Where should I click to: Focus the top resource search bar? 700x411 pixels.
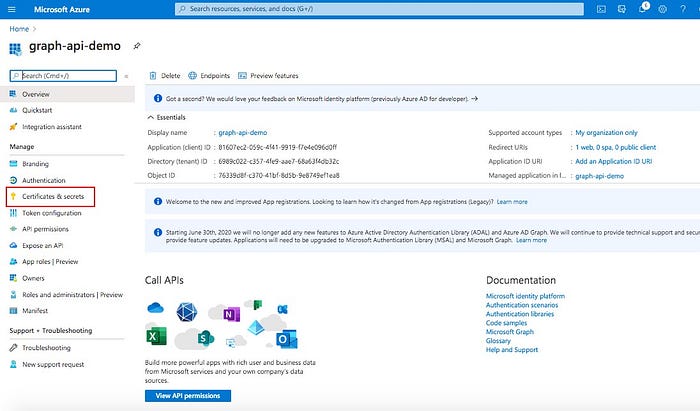click(x=379, y=9)
